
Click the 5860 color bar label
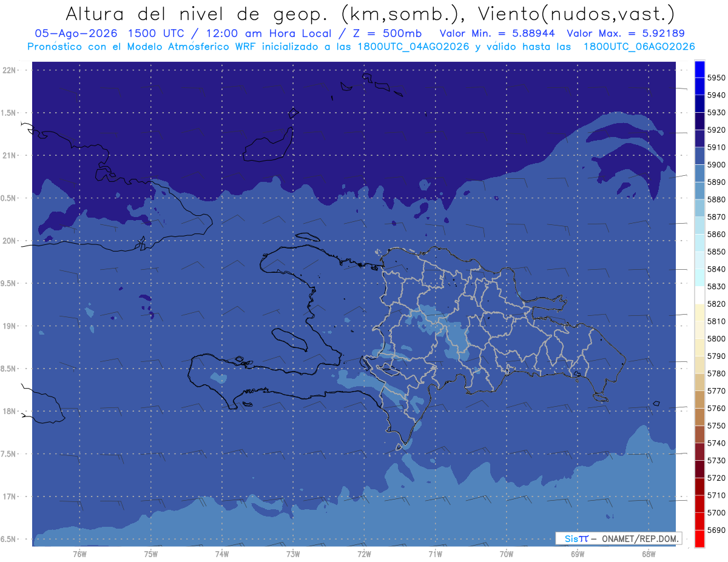716,234
